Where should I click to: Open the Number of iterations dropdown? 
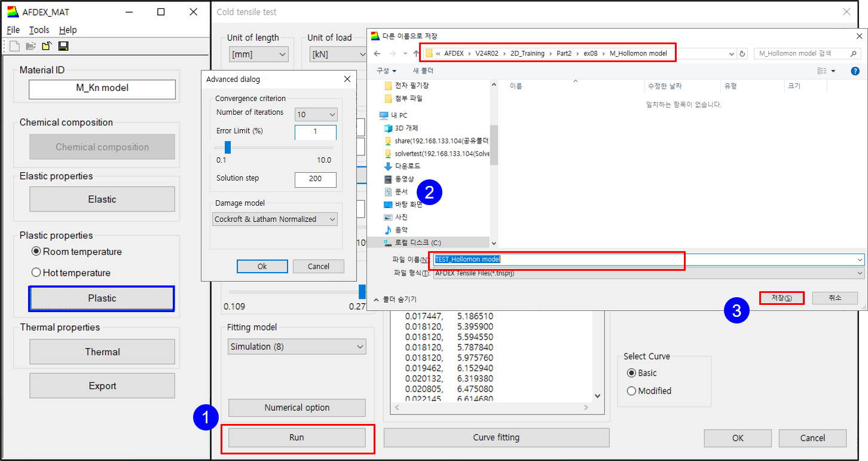(316, 114)
